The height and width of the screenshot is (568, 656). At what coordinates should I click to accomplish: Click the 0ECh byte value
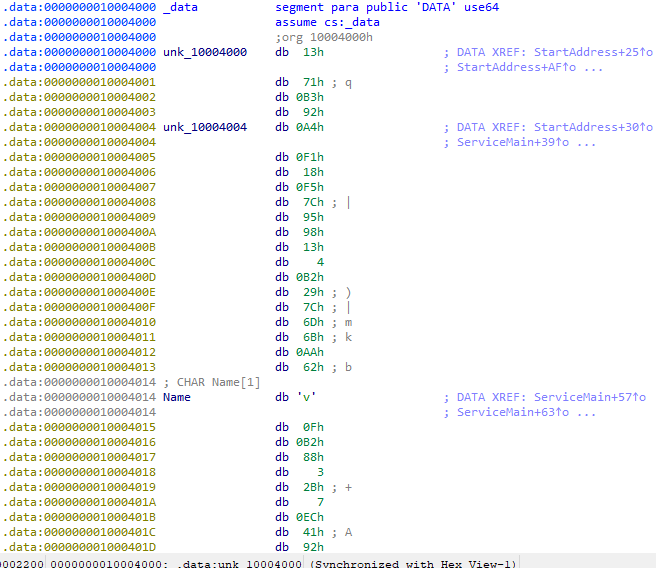point(312,517)
